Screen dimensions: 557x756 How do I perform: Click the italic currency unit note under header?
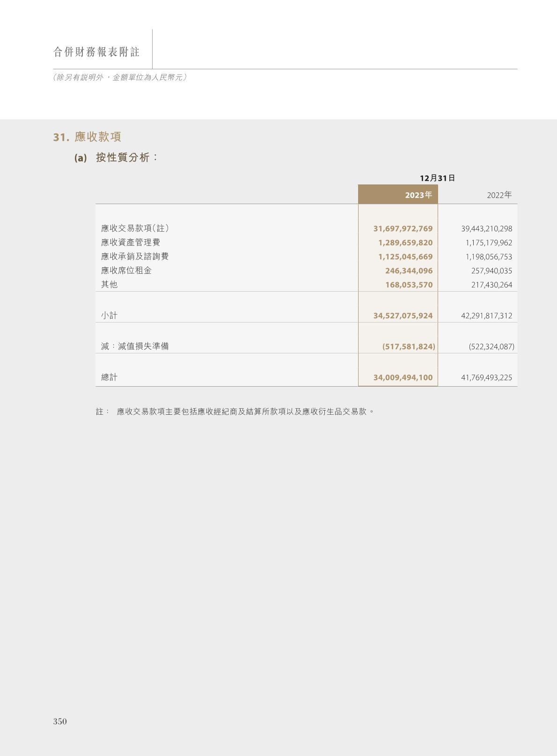point(120,77)
